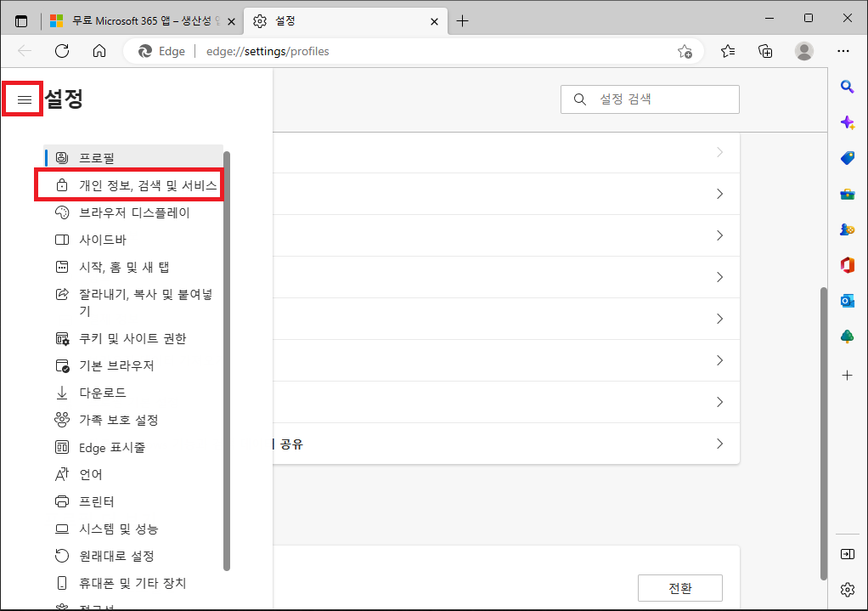Viewport: 868px width, 611px height.
Task: Open 프로필 settings section
Action: (133, 158)
